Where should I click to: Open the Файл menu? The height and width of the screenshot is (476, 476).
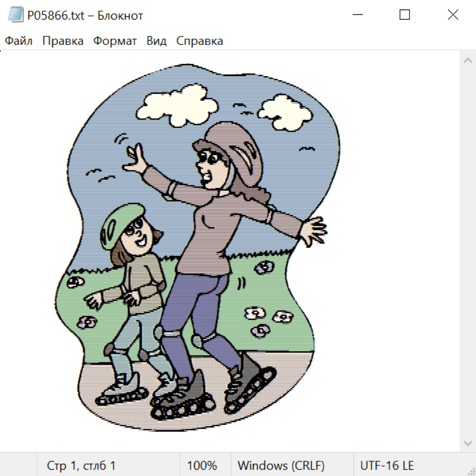19,41
